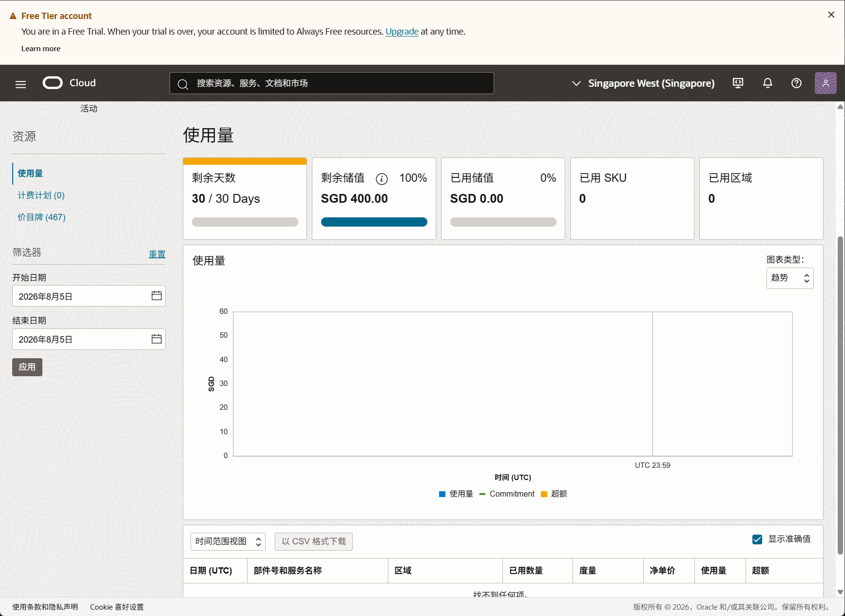Toggle the 超额 legend marker
The image size is (845, 616).
coord(544,494)
